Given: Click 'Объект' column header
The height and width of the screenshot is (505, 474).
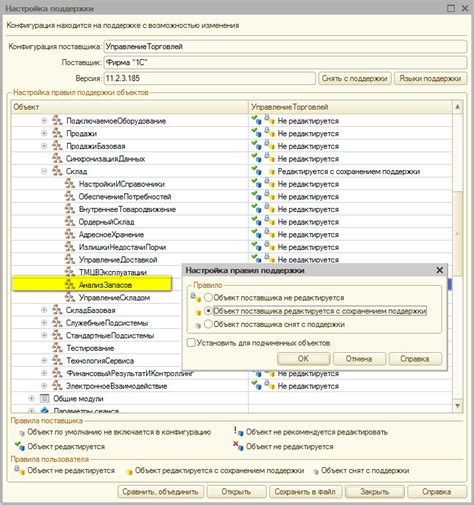Looking at the screenshot, I should click(130, 107).
